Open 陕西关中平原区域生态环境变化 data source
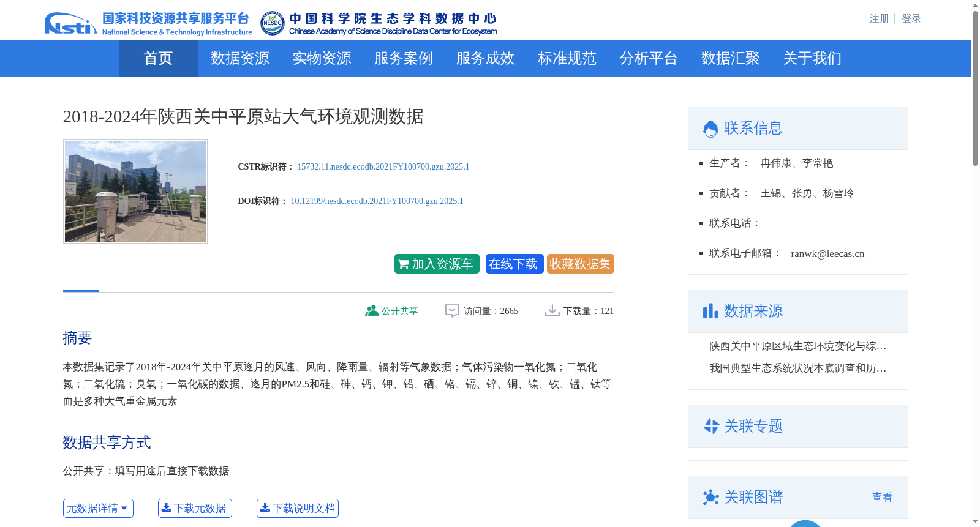Image resolution: width=980 pixels, height=527 pixels. click(798, 346)
